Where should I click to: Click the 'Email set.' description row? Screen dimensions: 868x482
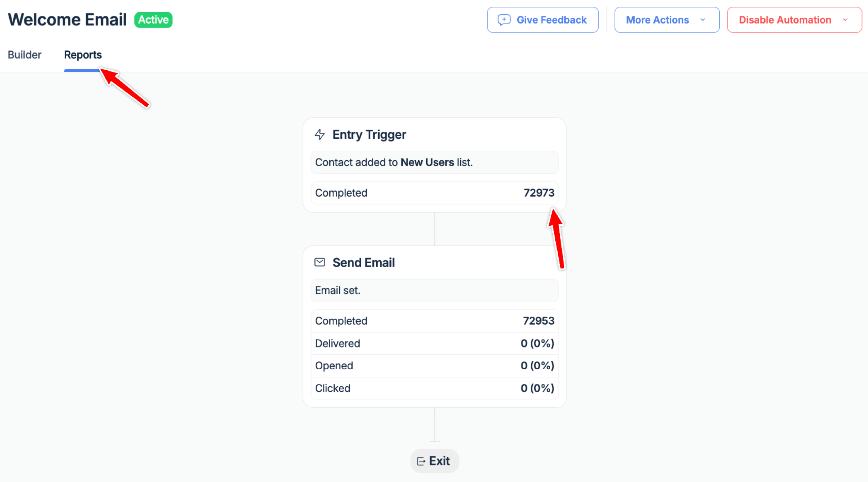click(338, 290)
